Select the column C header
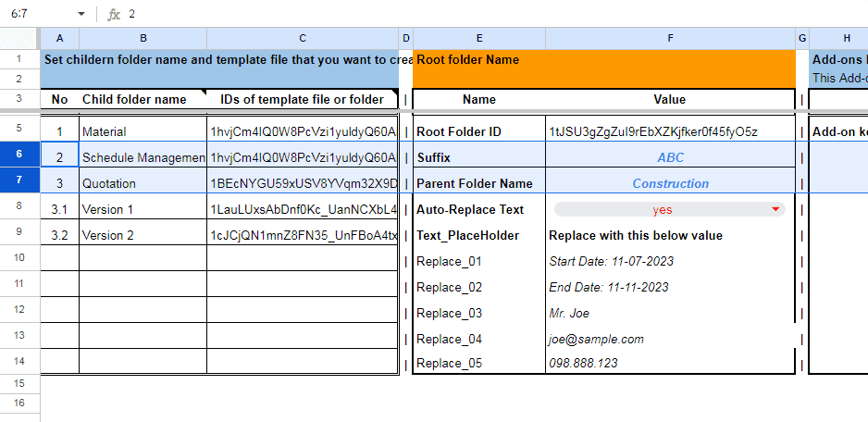 (x=303, y=38)
